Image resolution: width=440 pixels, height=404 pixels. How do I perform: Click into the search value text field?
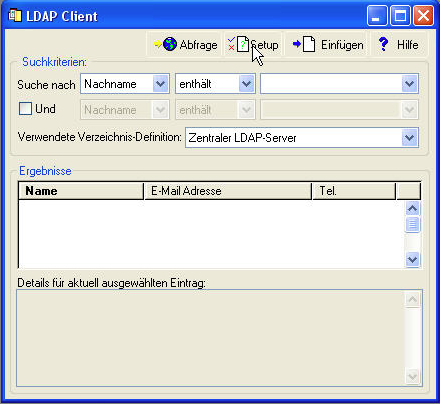[x=331, y=84]
